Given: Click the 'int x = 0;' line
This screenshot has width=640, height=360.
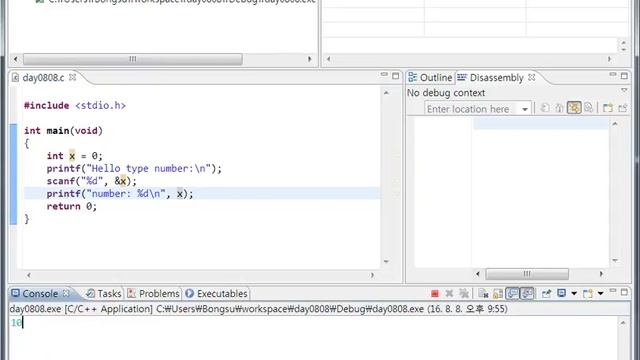Looking at the screenshot, I should coord(75,156).
